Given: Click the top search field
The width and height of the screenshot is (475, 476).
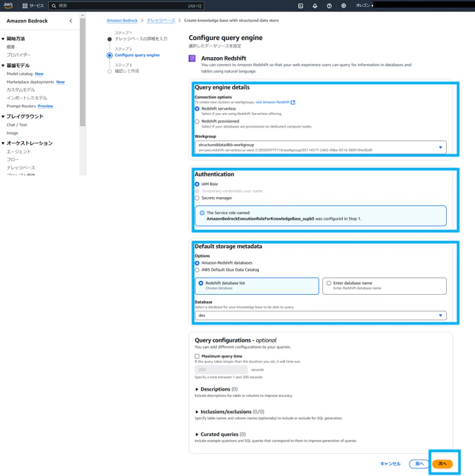Looking at the screenshot, I should coord(126,6).
